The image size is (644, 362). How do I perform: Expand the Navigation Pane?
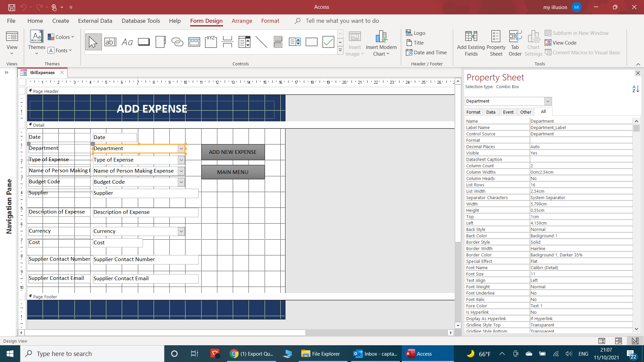tap(6, 72)
